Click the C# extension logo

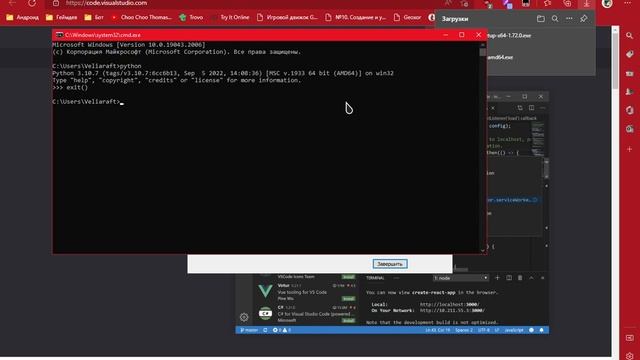[265, 313]
